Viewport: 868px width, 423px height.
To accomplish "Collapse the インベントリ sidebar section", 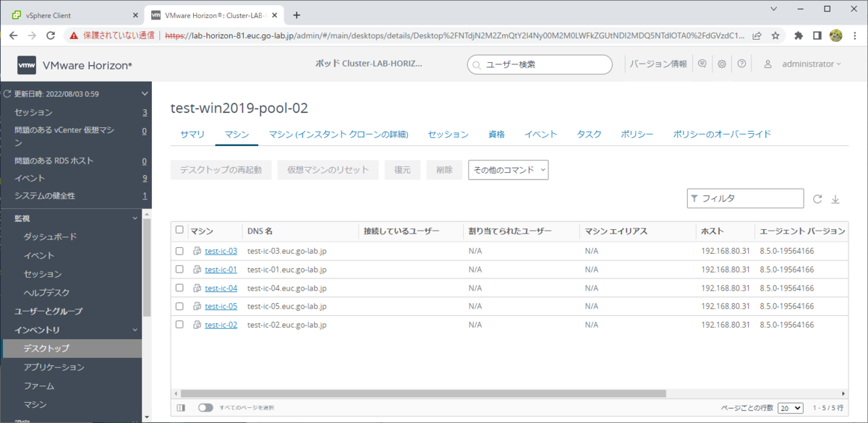I will [135, 330].
